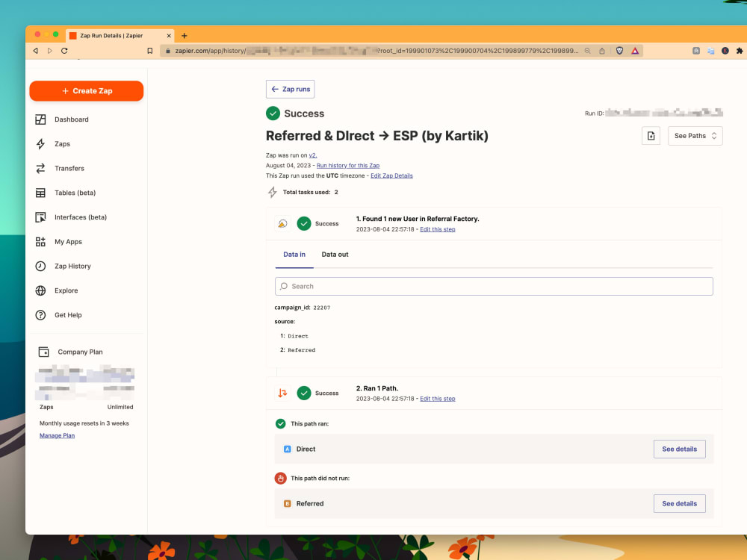747x560 pixels.
Task: Open the See Paths dropdown
Action: 695,136
